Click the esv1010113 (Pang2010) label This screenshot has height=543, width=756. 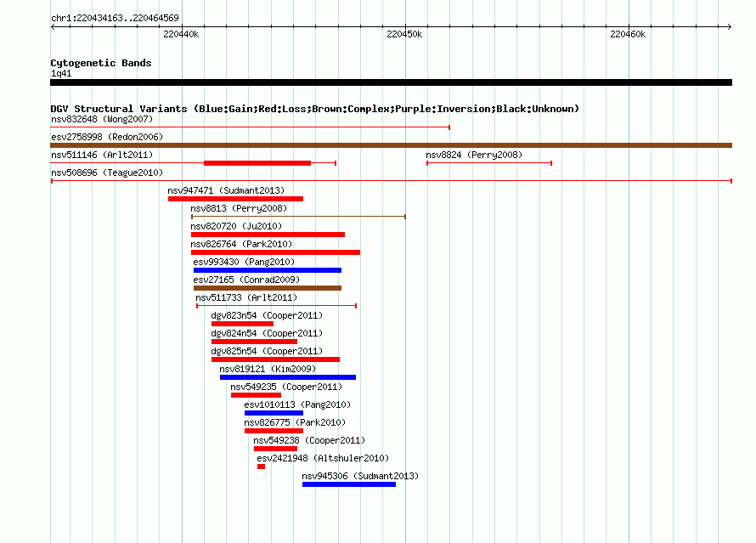[x=297, y=404]
